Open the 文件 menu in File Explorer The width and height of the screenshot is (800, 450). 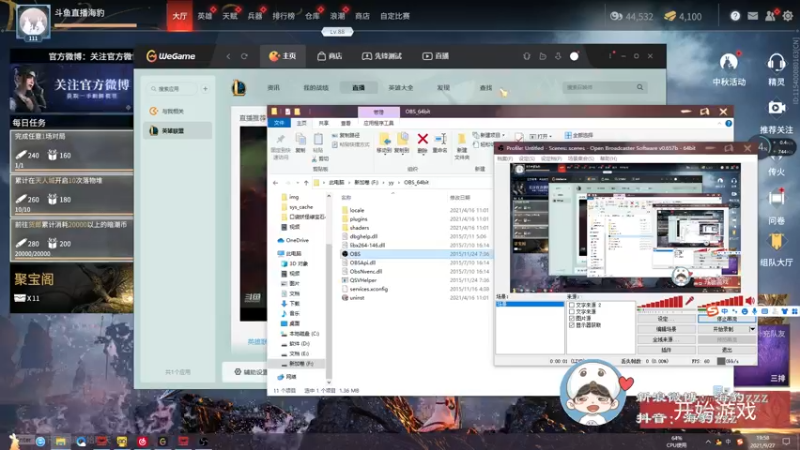tap(279, 123)
